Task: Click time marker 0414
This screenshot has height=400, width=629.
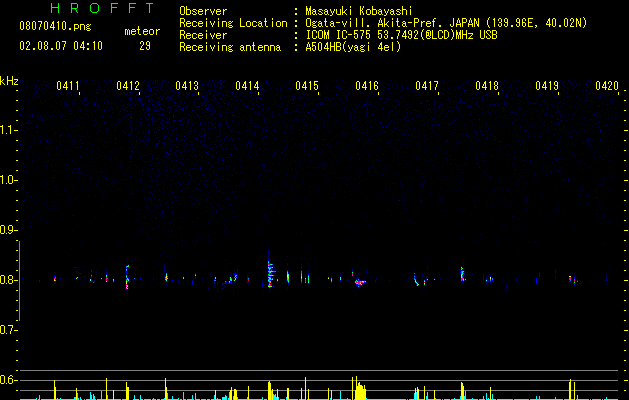Action: coord(247,86)
